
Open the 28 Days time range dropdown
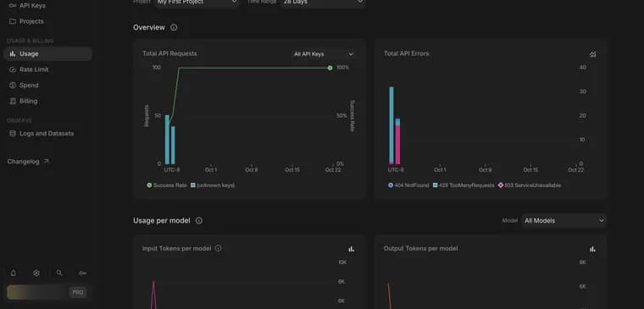point(323,2)
